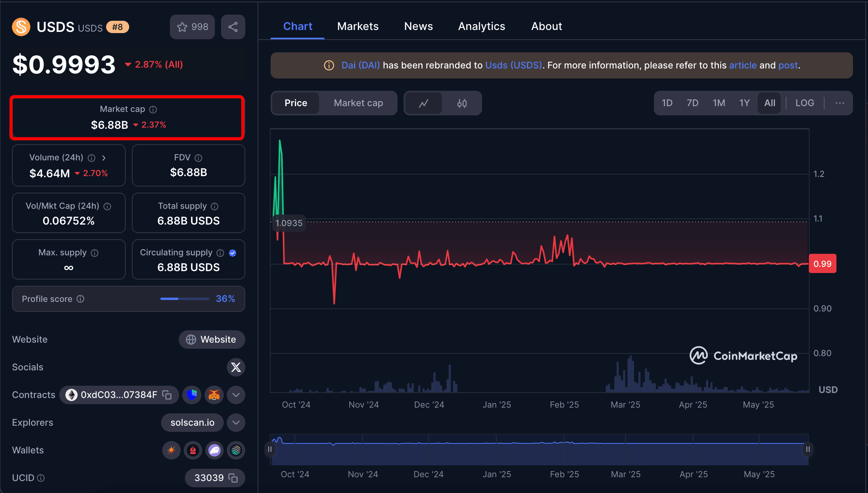
Task: Open the red padlock wallet icon
Action: 193,450
